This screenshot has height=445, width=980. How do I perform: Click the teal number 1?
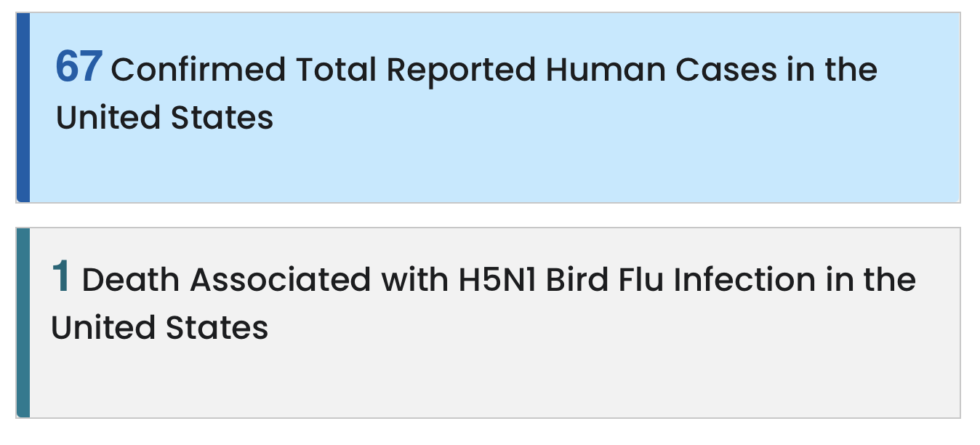(61, 278)
